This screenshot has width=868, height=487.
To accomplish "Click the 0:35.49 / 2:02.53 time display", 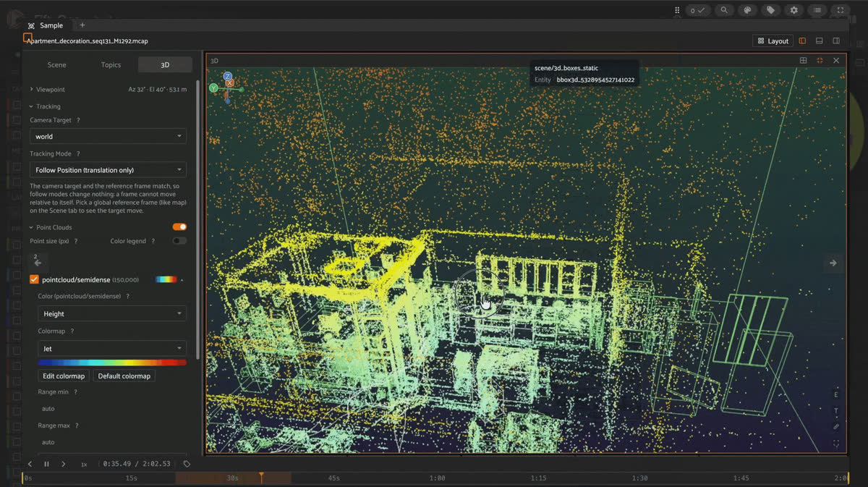I will [x=137, y=464].
